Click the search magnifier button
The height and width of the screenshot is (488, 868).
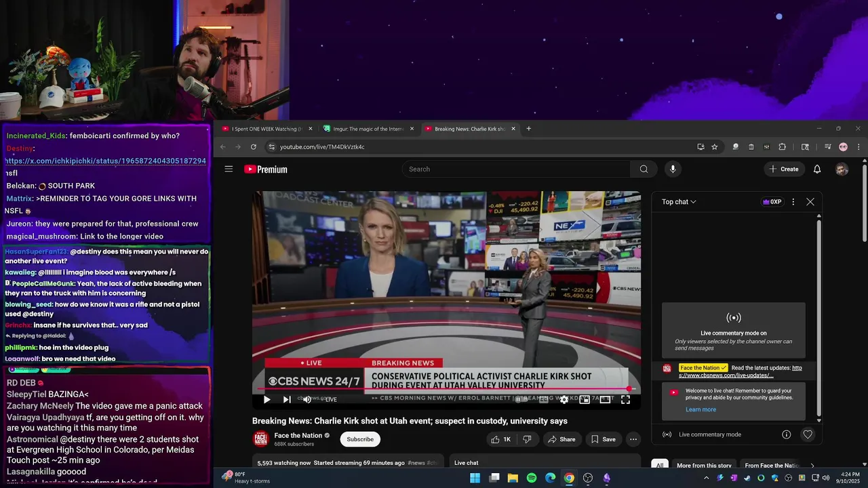pos(644,169)
